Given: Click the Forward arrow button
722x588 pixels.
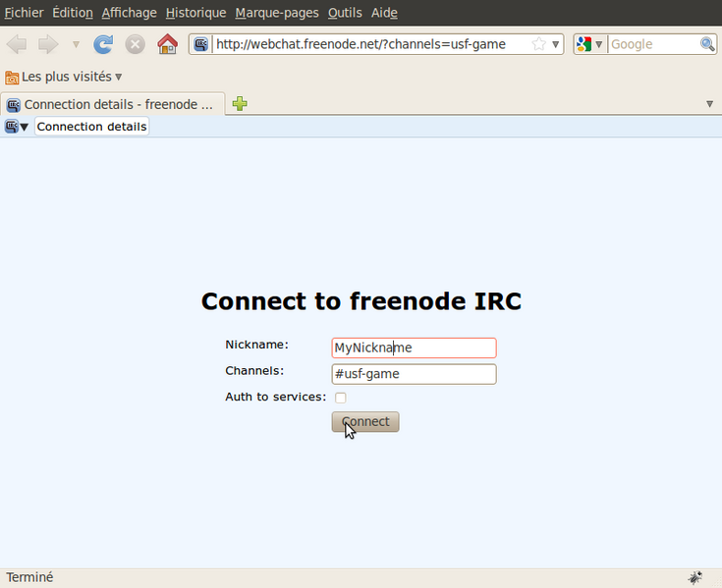Looking at the screenshot, I should point(48,44).
